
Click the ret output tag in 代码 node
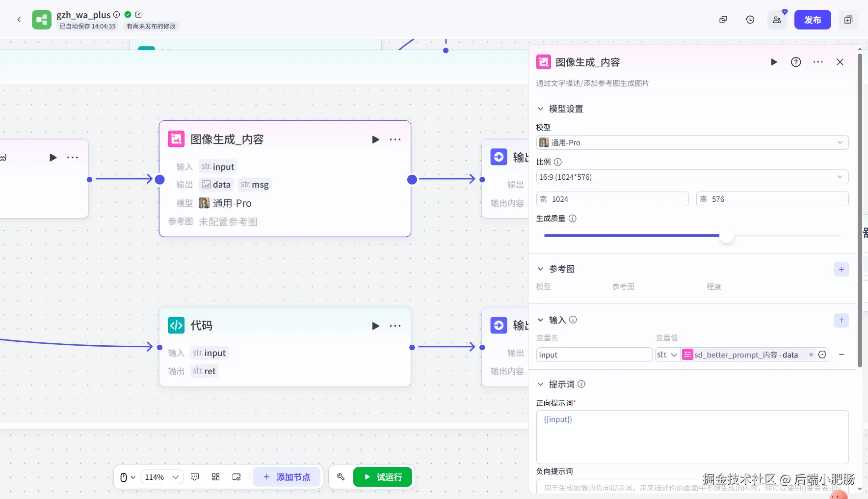click(205, 371)
